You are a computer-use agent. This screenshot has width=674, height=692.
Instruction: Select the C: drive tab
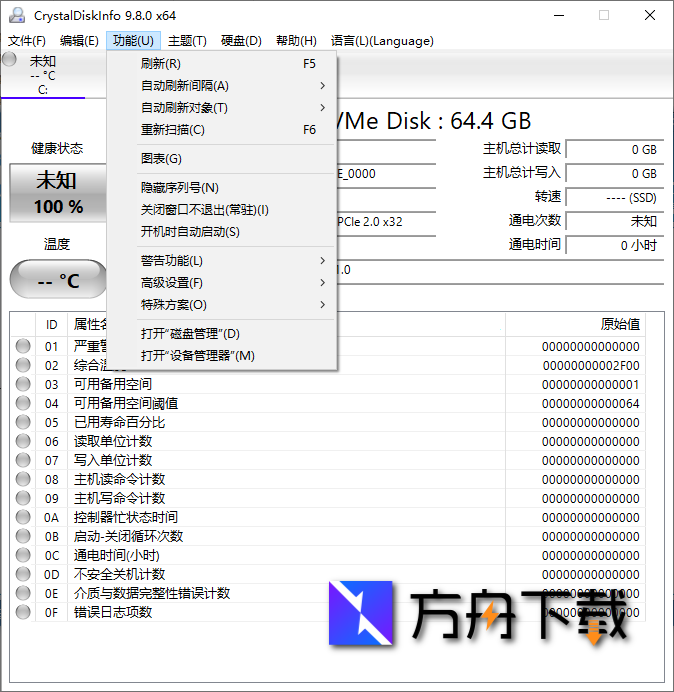point(43,75)
